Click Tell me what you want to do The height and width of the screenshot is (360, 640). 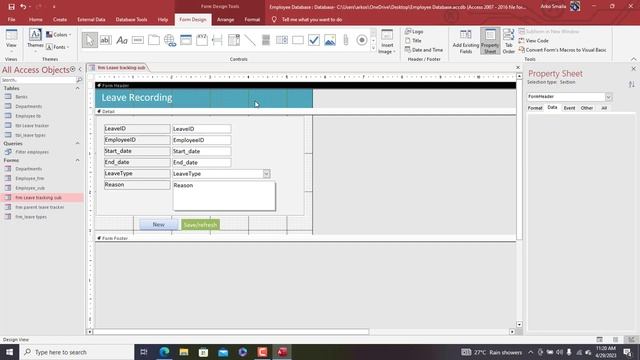pyautogui.click(x=311, y=19)
